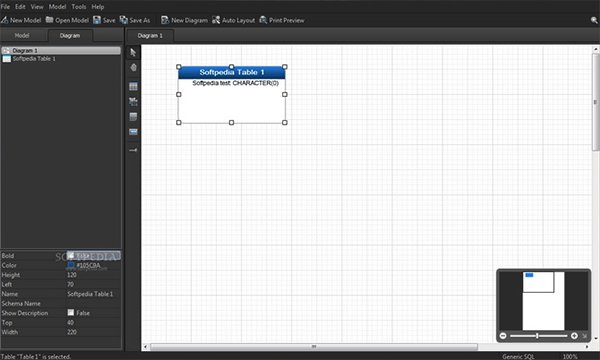This screenshot has height=360, width=600.
Task: Collapse the navigator panel with its arrow icon
Action: (x=585, y=336)
